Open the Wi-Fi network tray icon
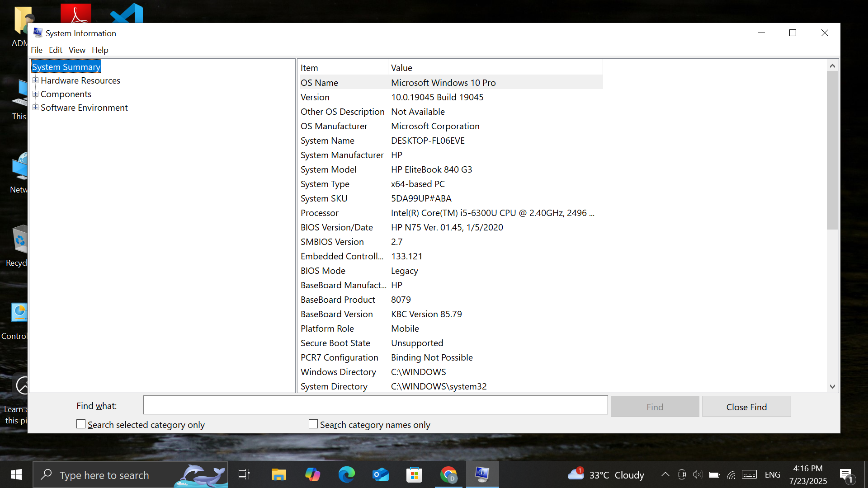 [x=731, y=474]
